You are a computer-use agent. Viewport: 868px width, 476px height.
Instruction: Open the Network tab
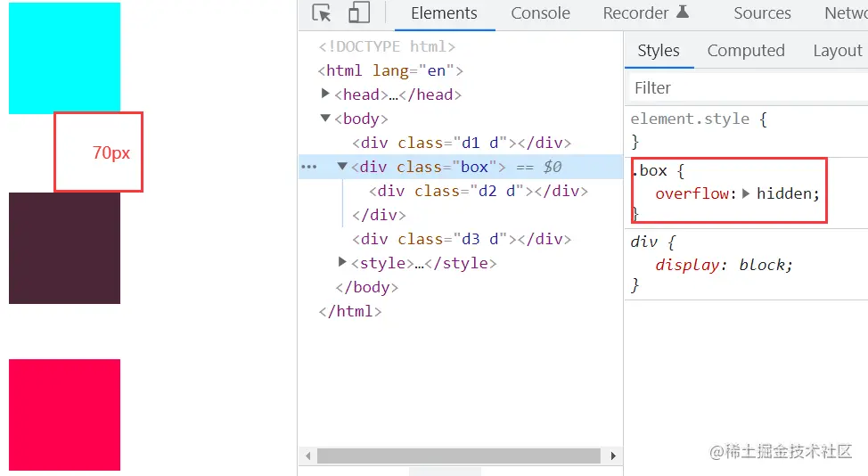pyautogui.click(x=846, y=12)
